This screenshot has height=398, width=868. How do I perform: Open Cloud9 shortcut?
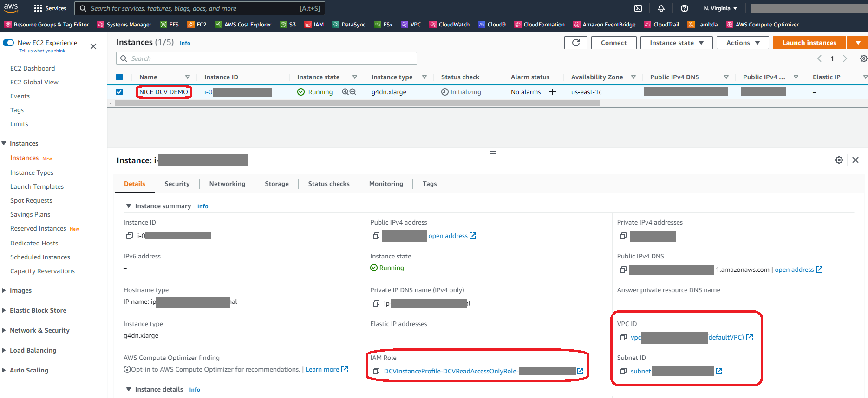[x=492, y=25]
